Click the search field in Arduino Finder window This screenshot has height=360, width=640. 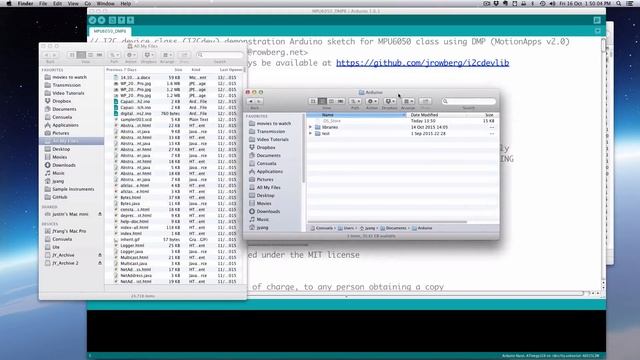pyautogui.click(x=469, y=101)
